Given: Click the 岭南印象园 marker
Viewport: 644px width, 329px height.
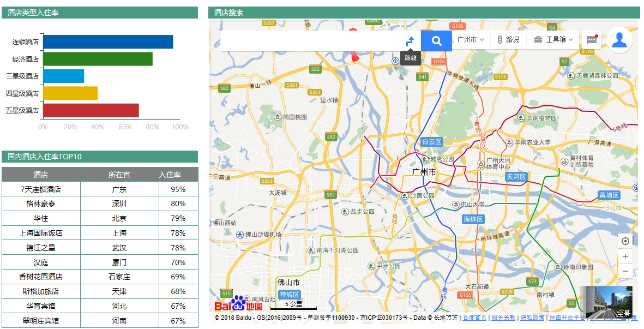Looking at the screenshot, I should click(558, 267).
